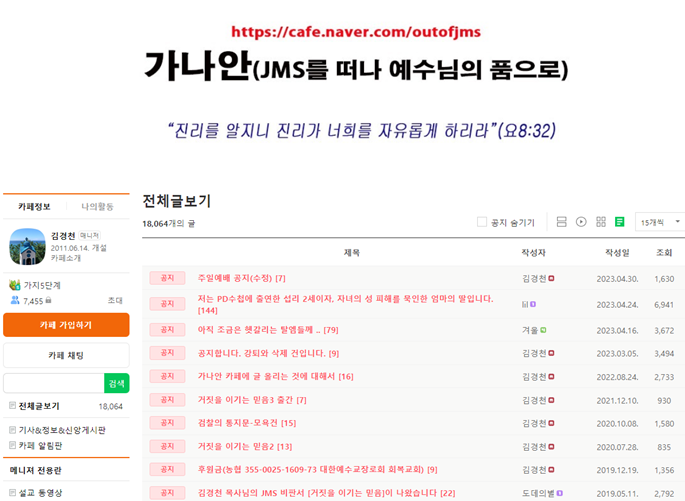The image size is (685, 501).
Task: Open 기사&정보&신앙게시판 board
Action: click(62, 430)
